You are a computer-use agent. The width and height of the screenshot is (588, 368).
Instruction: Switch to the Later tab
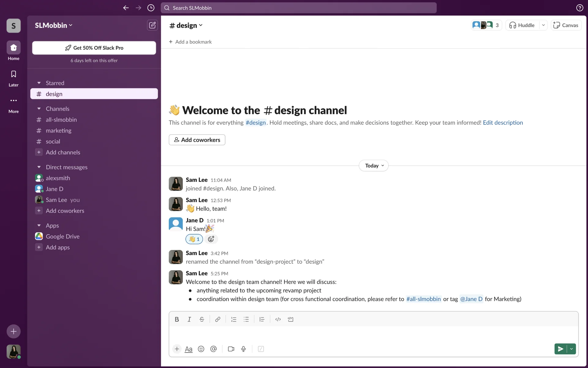pos(13,78)
